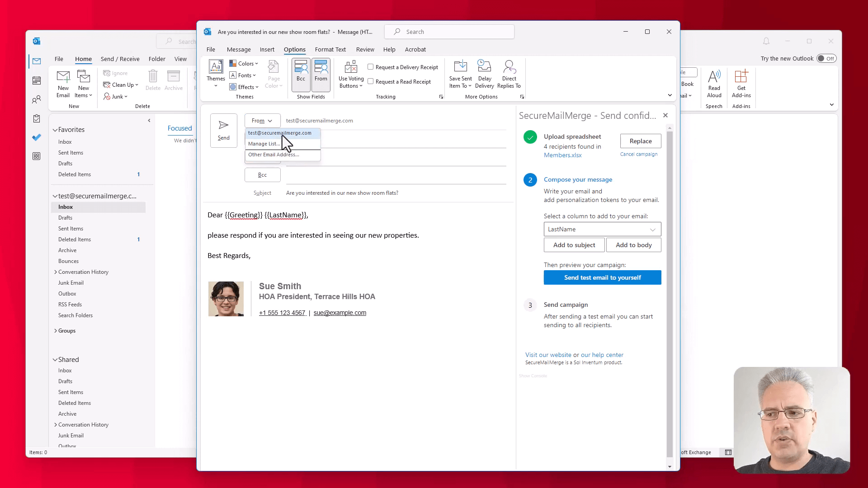The height and width of the screenshot is (488, 868).
Task: Open the LastName column dropdown
Action: click(x=602, y=229)
